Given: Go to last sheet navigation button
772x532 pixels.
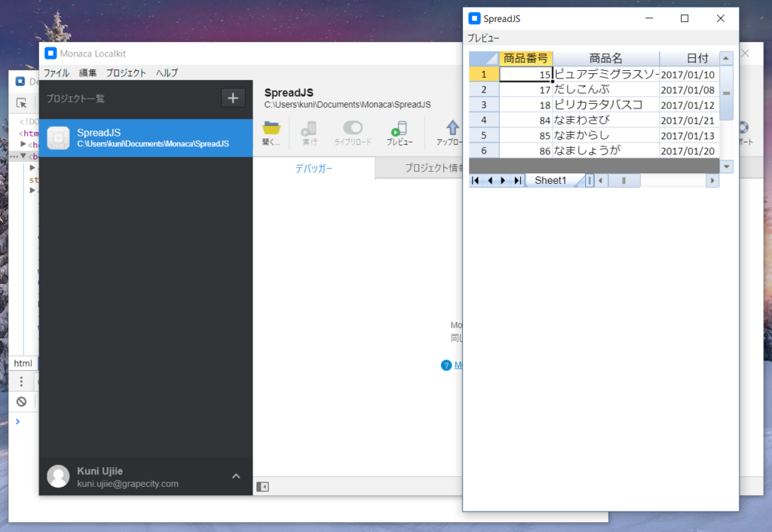Looking at the screenshot, I should click(x=517, y=181).
